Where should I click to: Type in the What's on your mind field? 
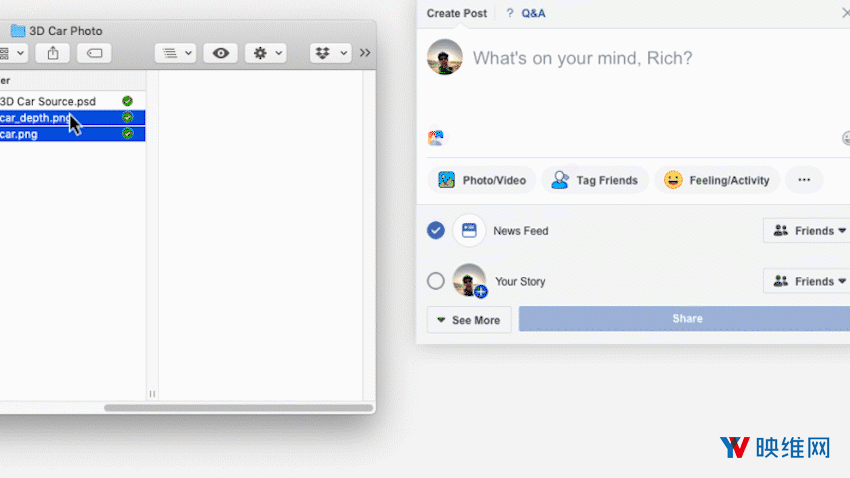click(640, 58)
